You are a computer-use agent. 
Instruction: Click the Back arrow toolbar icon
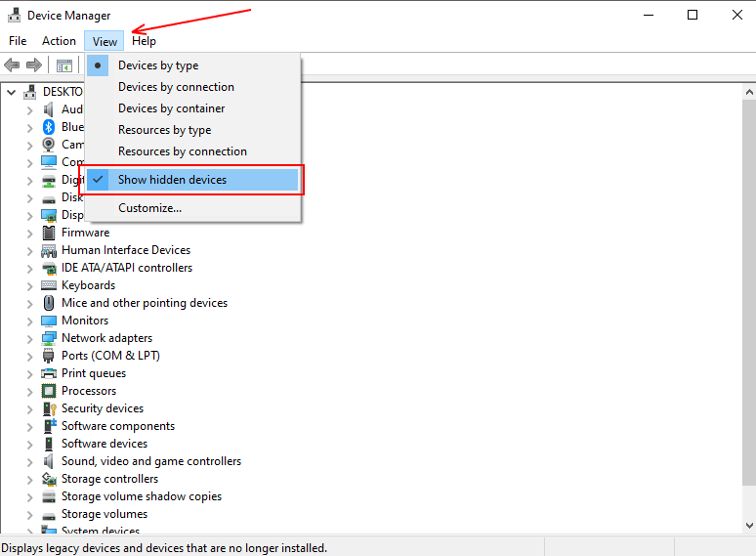(x=12, y=64)
